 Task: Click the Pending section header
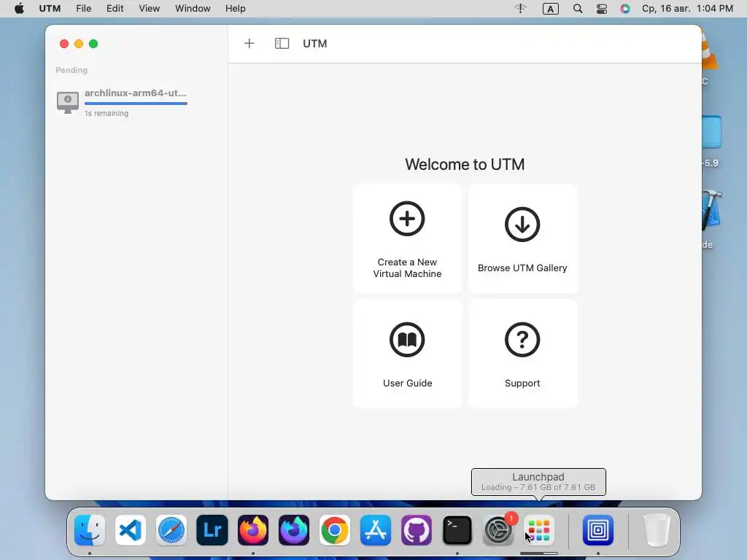point(71,70)
